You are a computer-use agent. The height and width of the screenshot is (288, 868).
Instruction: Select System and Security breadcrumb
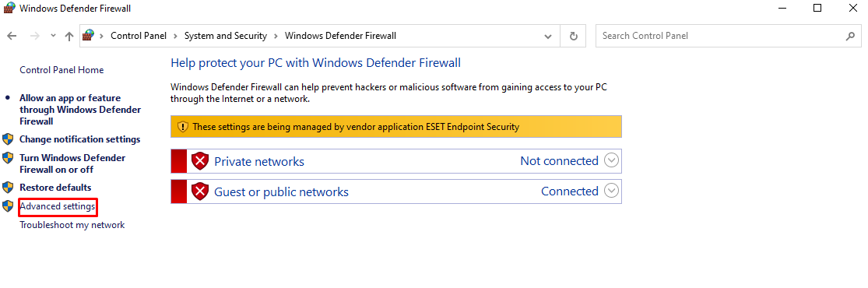click(x=225, y=36)
